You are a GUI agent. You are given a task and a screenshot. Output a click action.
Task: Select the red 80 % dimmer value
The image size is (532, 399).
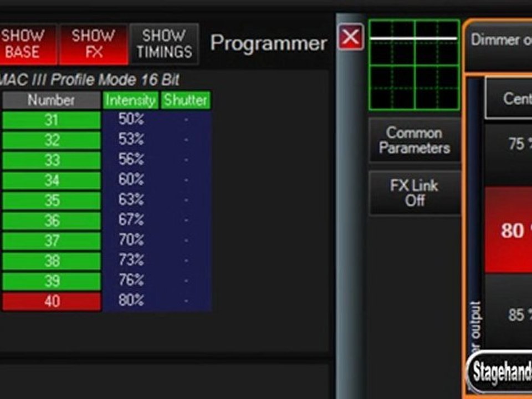(x=508, y=231)
